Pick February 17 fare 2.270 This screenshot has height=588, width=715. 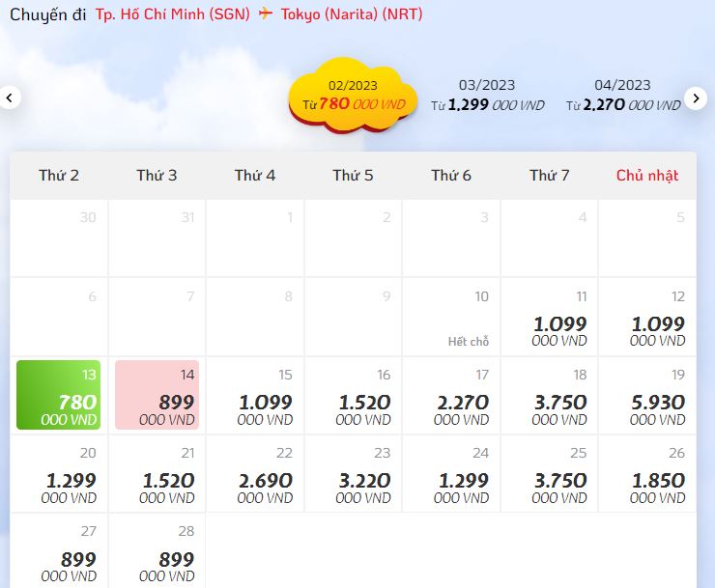coord(451,395)
